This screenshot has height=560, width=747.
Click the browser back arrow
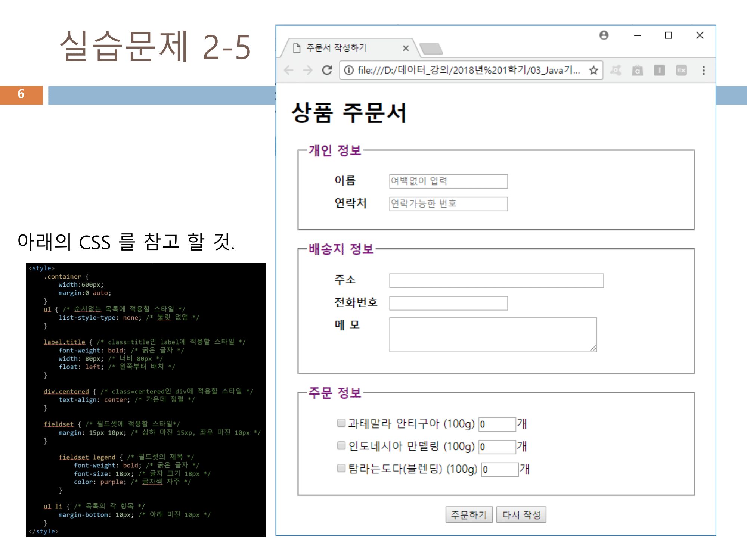click(x=288, y=70)
